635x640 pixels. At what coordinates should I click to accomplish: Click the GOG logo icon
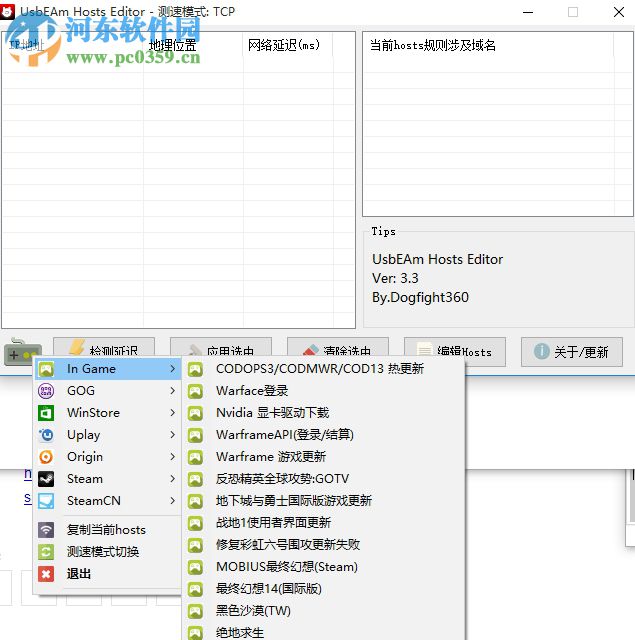(46, 391)
